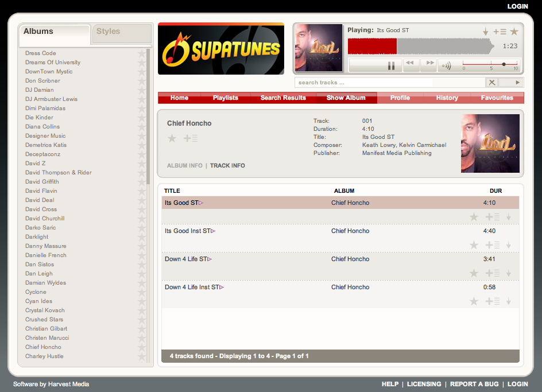Add Down 4 Life ST to playlist

[492, 273]
